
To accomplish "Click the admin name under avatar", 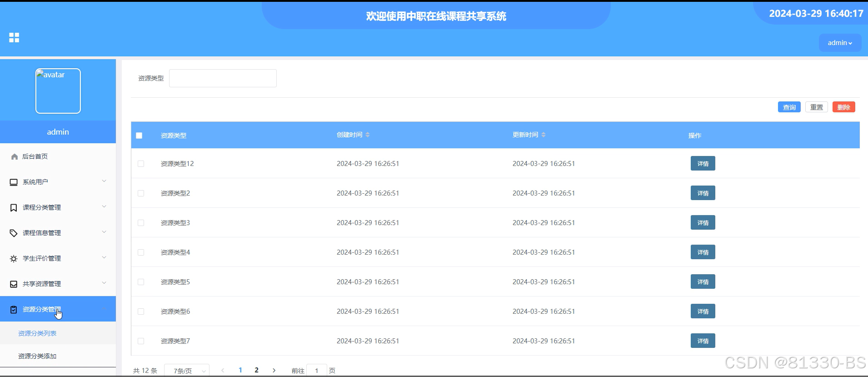I will 58,132.
